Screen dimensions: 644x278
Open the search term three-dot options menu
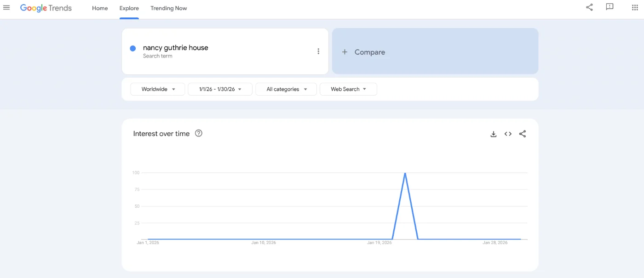[318, 51]
